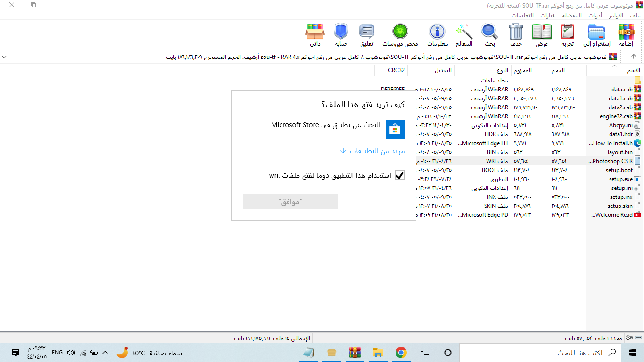Select the How To Install file row

tap(614, 143)
